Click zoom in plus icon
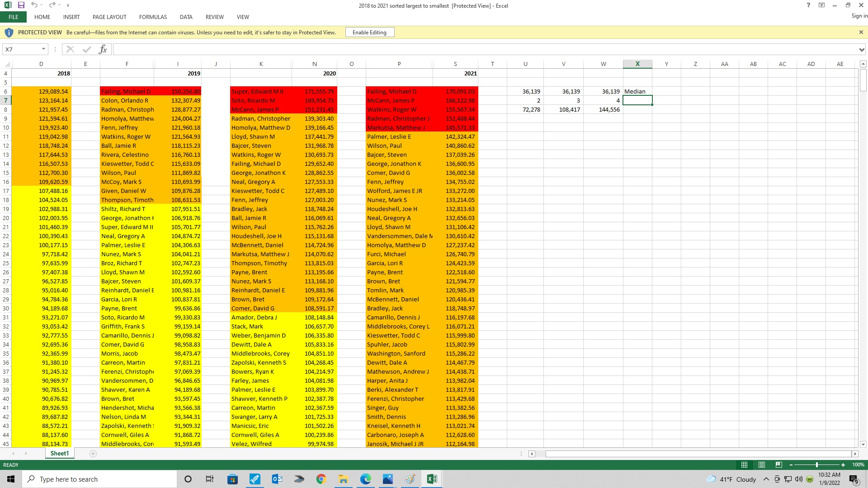The image size is (868, 488). (x=843, y=465)
